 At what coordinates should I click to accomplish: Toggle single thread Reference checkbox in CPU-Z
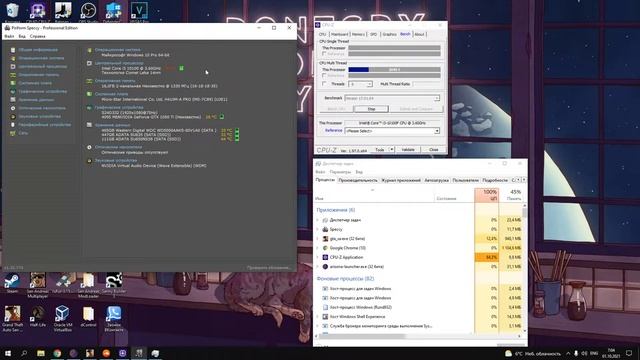pyautogui.click(x=324, y=53)
